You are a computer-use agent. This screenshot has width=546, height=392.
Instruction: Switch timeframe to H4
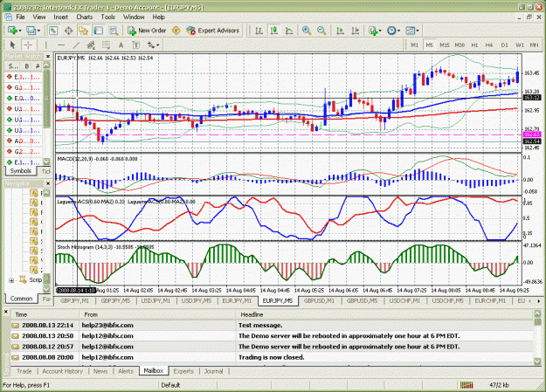click(489, 45)
